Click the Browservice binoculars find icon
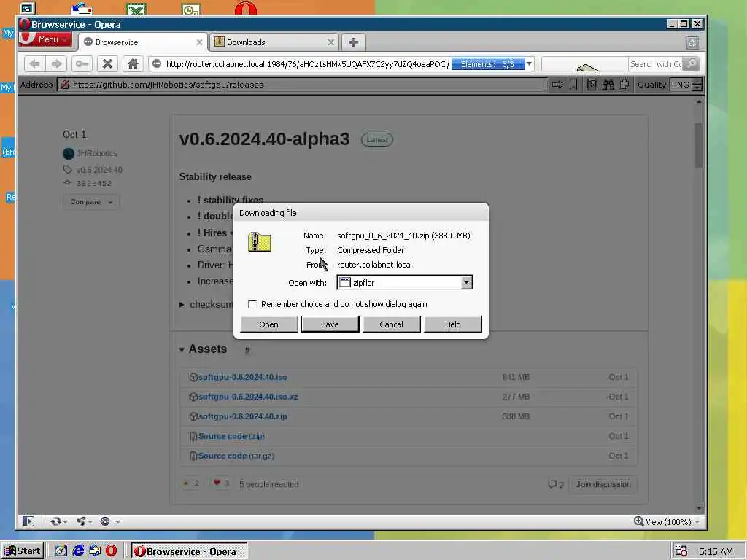The height and width of the screenshot is (560, 747). click(608, 85)
